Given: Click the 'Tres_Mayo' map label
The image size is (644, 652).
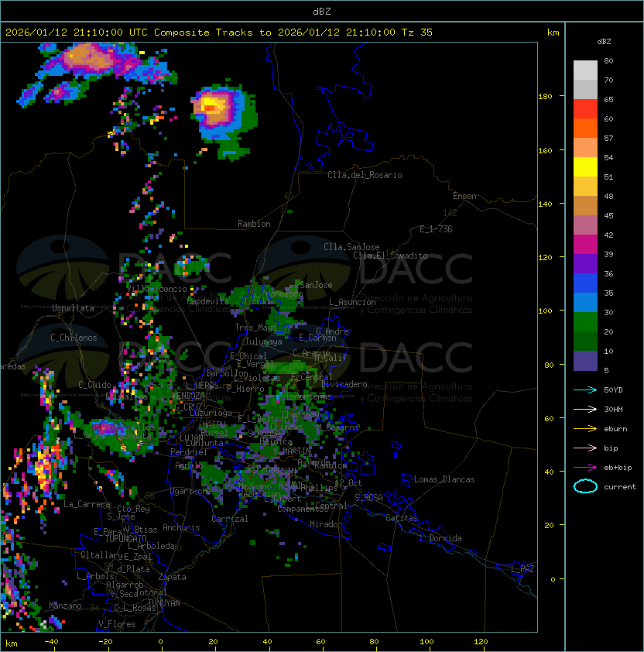Looking at the screenshot, I should pos(255,328).
